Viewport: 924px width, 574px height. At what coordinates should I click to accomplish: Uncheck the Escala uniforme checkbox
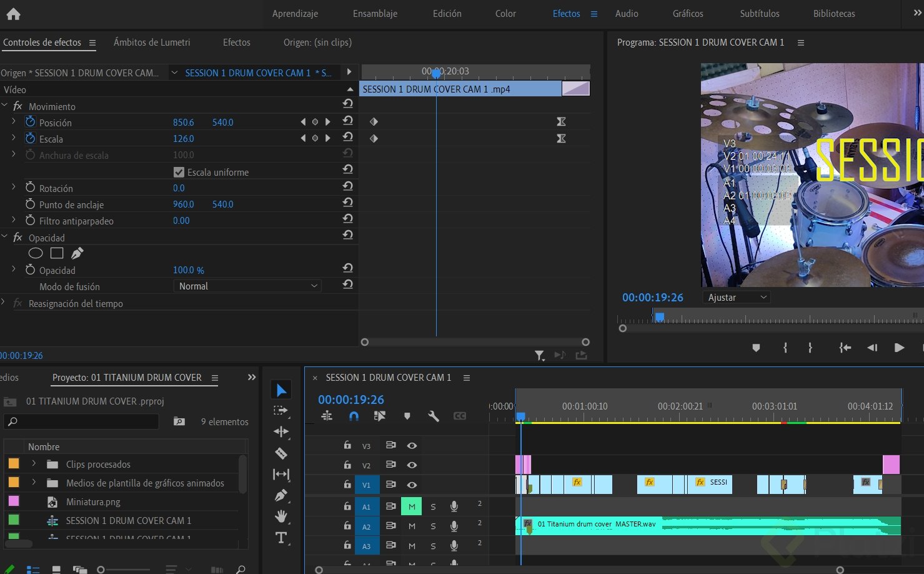179,172
